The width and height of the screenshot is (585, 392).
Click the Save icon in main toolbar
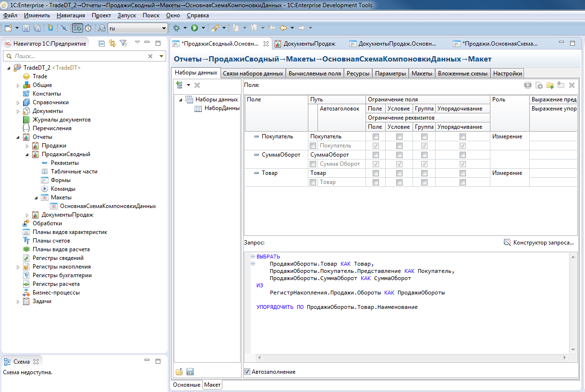click(x=26, y=28)
